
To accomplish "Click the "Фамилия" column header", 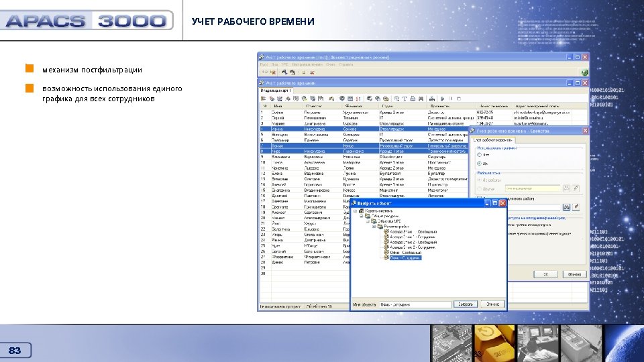I will [360, 106].
